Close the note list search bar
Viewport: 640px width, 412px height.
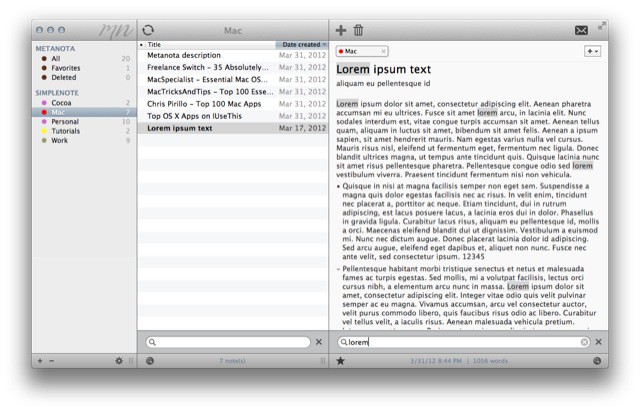(319, 342)
